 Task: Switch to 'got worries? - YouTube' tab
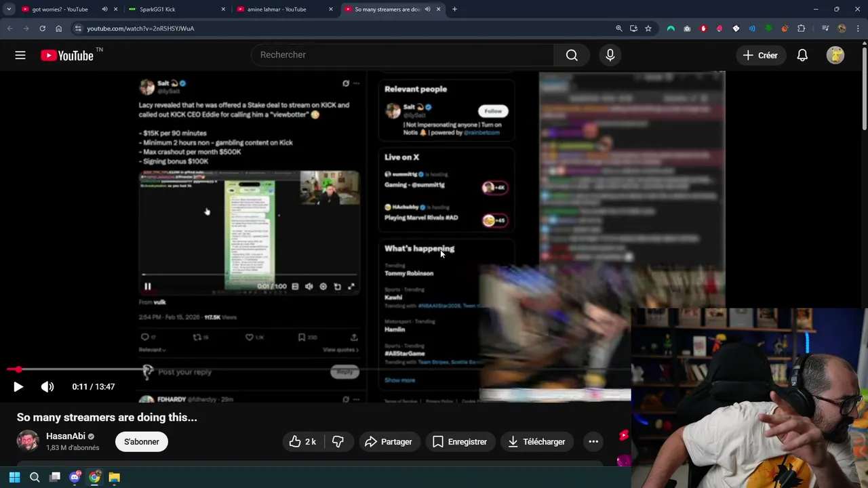pyautogui.click(x=60, y=9)
